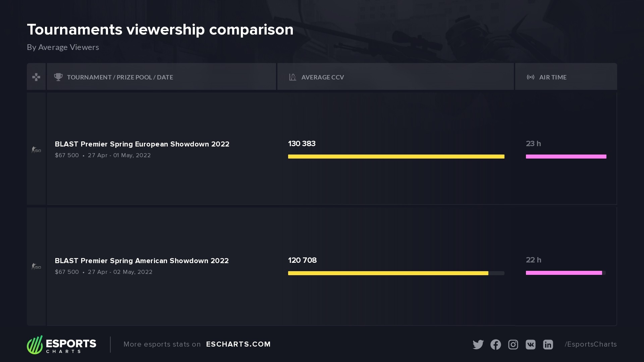This screenshot has height=362, width=644.
Task: Open the VK social icon
Action: pyautogui.click(x=531, y=345)
